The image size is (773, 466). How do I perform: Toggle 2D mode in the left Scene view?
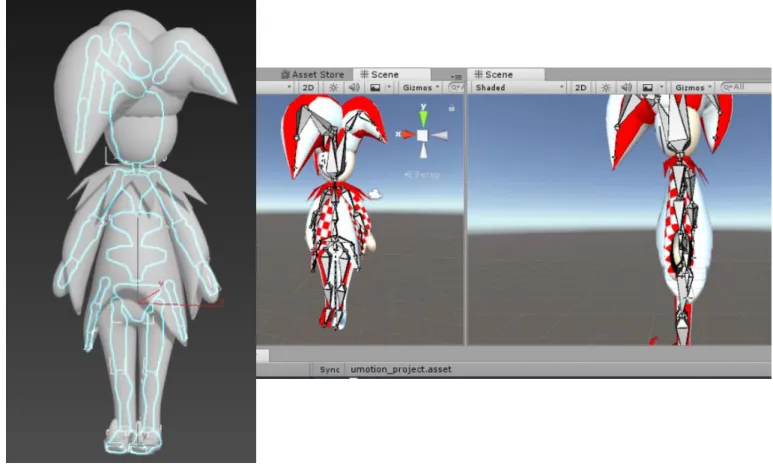pos(308,88)
